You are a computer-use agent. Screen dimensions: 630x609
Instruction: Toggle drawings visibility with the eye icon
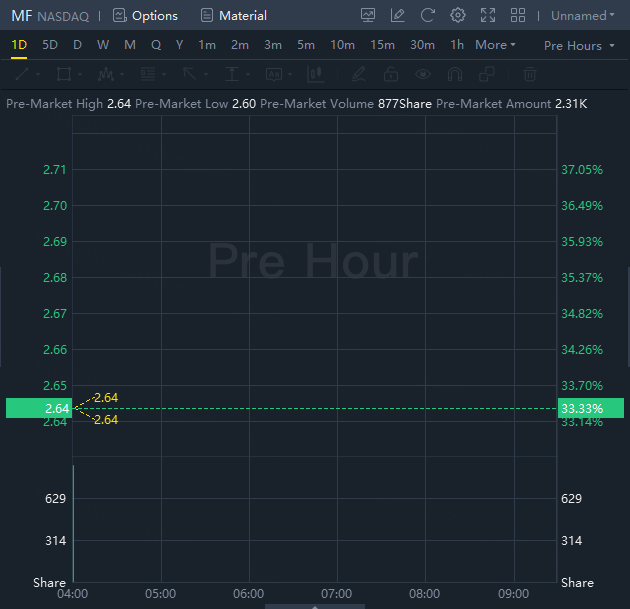point(423,74)
